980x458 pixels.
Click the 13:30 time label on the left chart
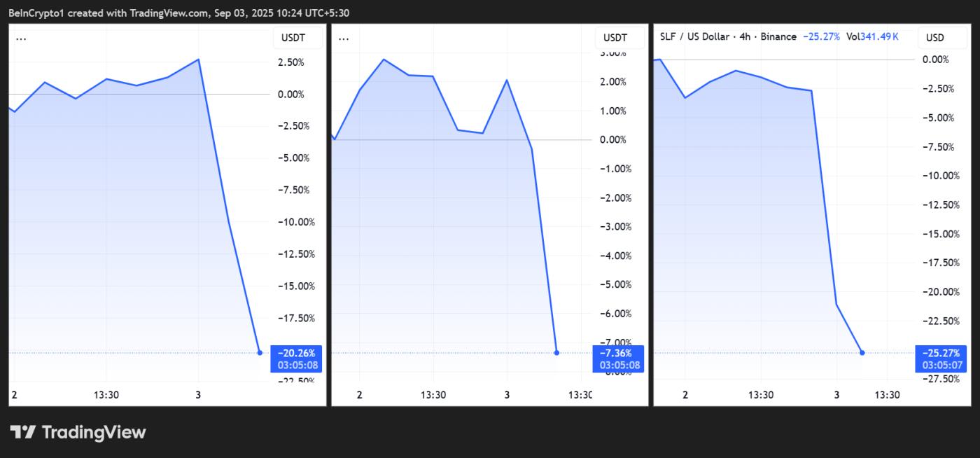tap(106, 395)
